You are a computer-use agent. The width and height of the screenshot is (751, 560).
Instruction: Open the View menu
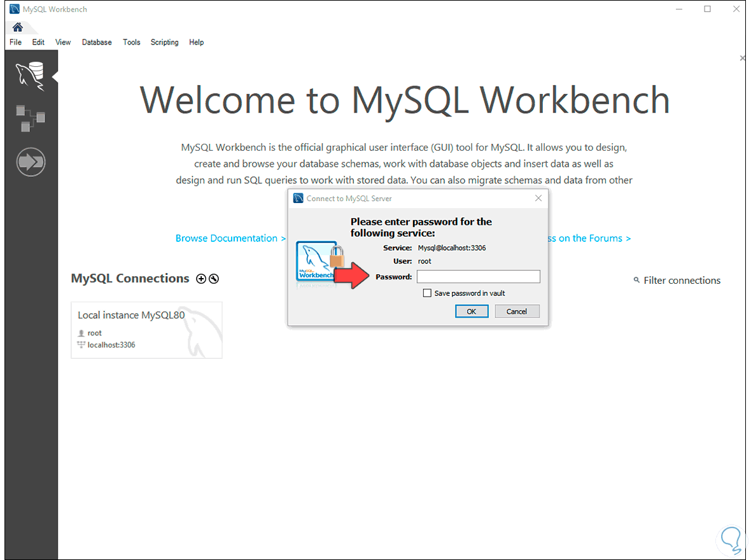tap(63, 42)
